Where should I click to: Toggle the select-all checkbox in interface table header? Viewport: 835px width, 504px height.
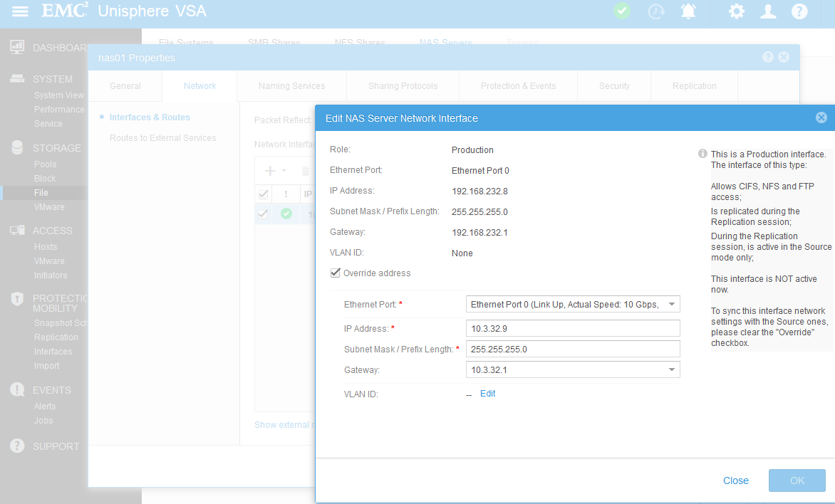pyautogui.click(x=264, y=194)
